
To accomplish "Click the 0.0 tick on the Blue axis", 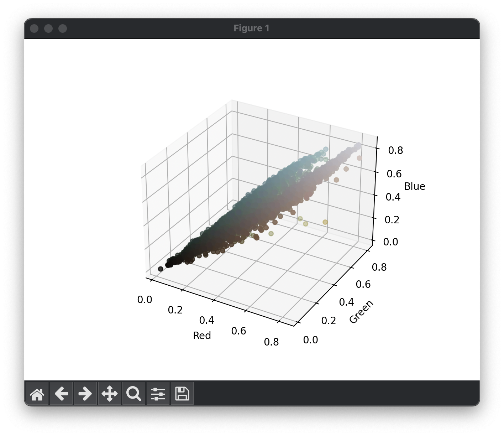I will pyautogui.click(x=390, y=242).
